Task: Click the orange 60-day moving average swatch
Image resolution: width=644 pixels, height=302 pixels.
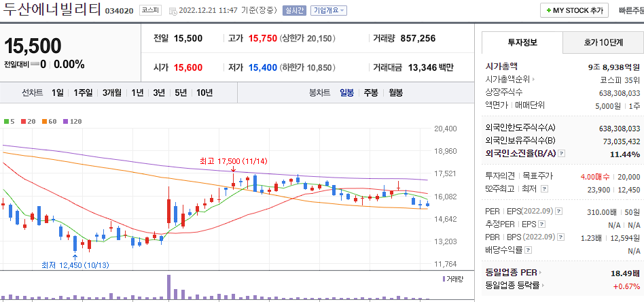Action: click(44, 121)
